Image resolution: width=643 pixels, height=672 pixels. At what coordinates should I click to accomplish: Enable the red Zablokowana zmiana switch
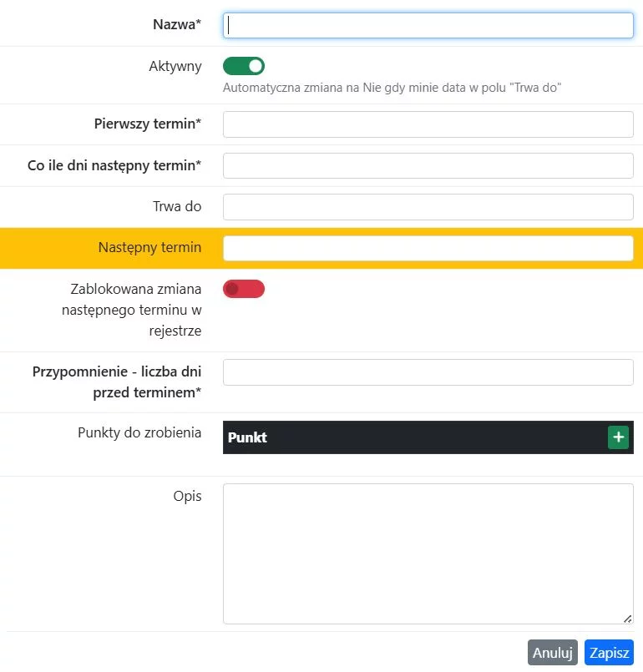coord(244,289)
